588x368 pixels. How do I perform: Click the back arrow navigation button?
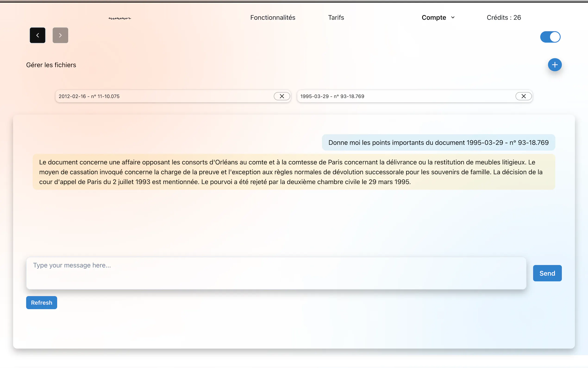coord(38,35)
